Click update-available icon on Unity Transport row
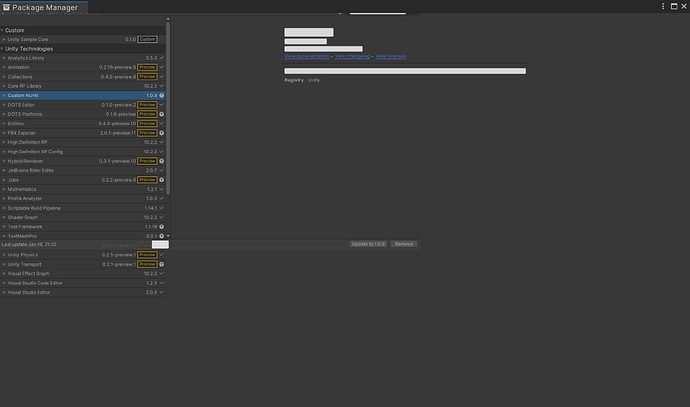Image resolution: width=690 pixels, height=407 pixels. (x=161, y=264)
